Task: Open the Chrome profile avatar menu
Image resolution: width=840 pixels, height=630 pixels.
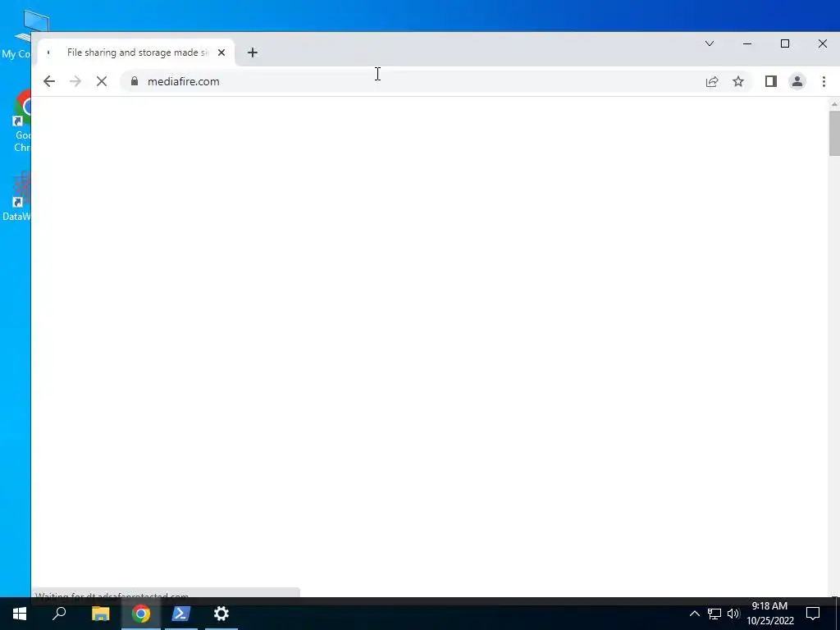Action: (797, 81)
